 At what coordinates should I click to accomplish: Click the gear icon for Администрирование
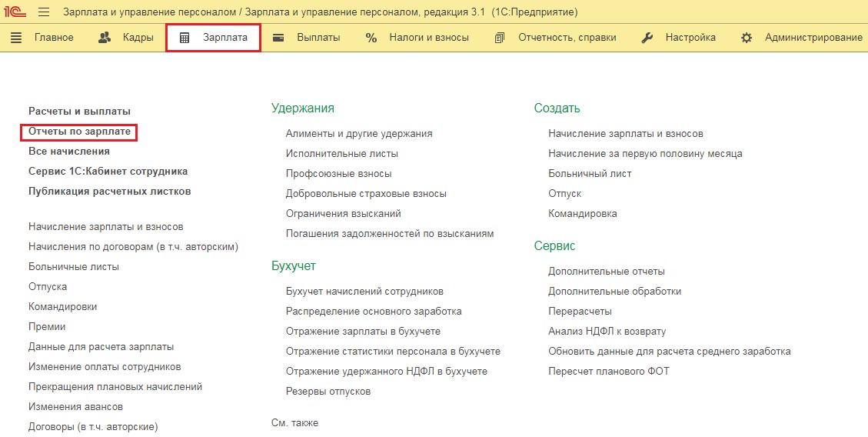(747, 38)
